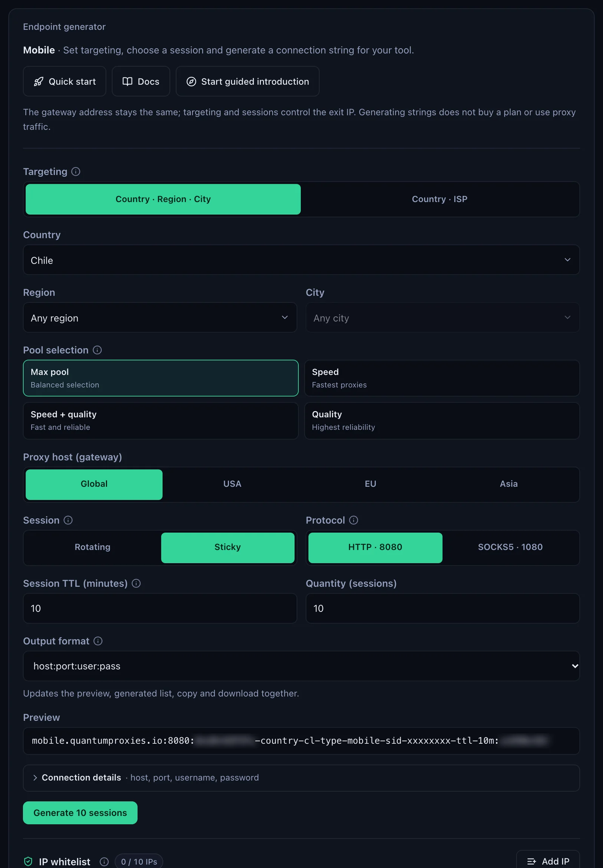Open the Country dropdown showing Chile
The image size is (603, 868).
pyautogui.click(x=301, y=260)
